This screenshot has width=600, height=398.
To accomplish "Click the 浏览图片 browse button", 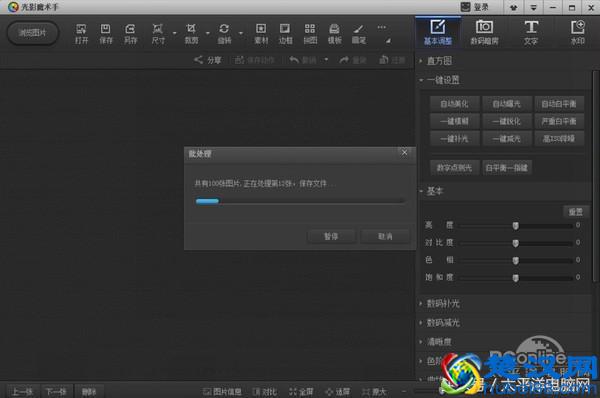I will point(33,33).
